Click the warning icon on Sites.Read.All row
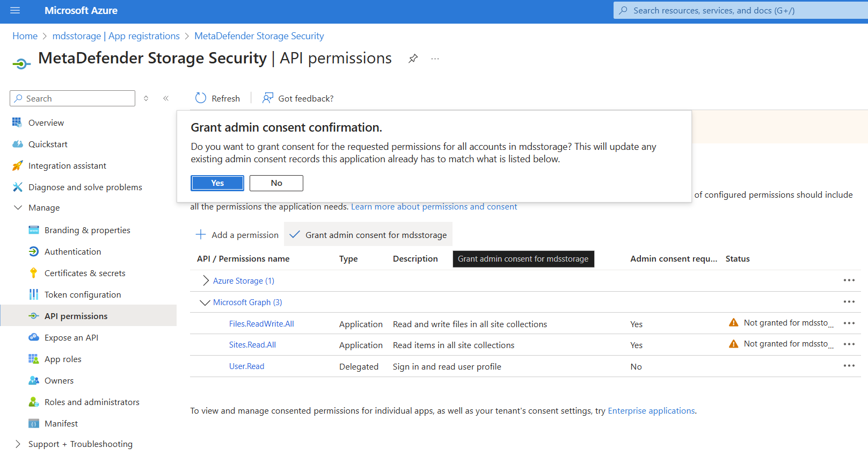 [733, 344]
